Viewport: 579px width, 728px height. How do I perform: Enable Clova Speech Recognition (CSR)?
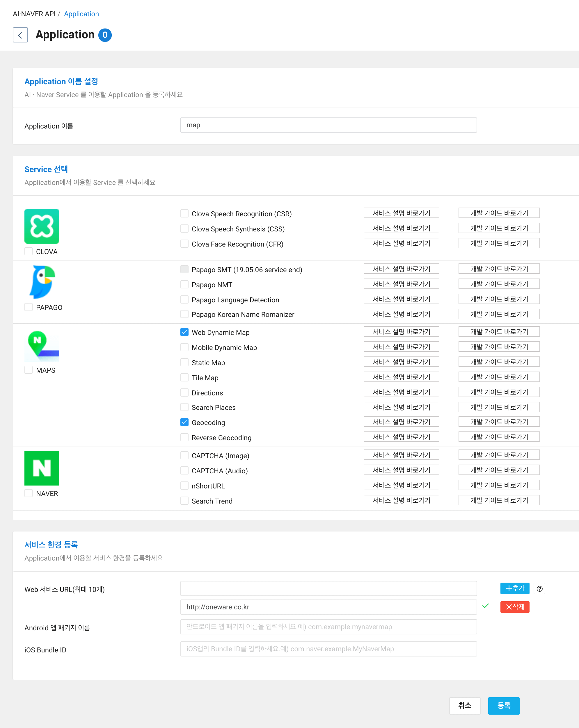184,213
